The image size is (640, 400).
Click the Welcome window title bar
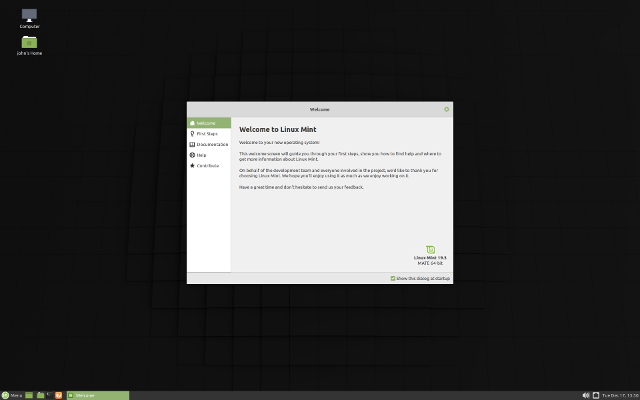pos(320,109)
